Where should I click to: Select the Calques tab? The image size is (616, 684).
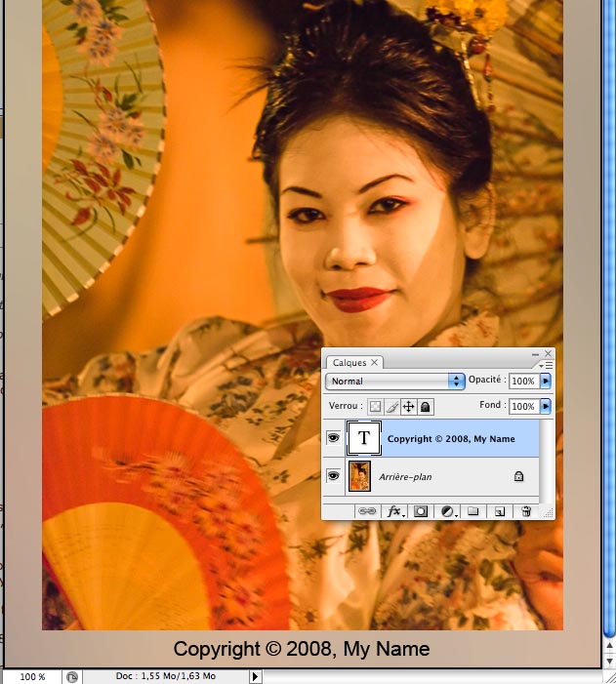(349, 362)
